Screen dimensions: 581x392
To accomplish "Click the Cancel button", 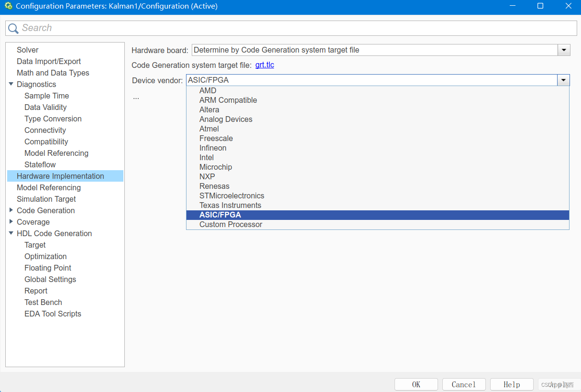I will click(464, 384).
